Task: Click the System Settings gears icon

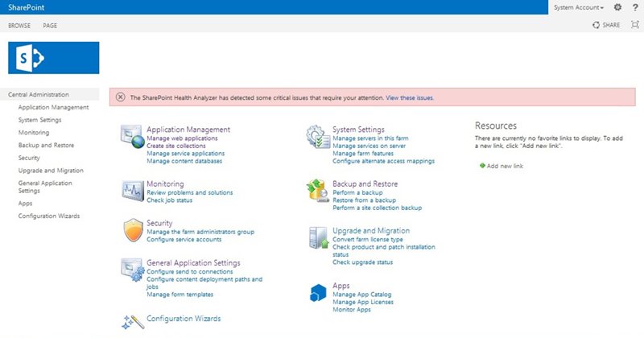Action: click(317, 136)
